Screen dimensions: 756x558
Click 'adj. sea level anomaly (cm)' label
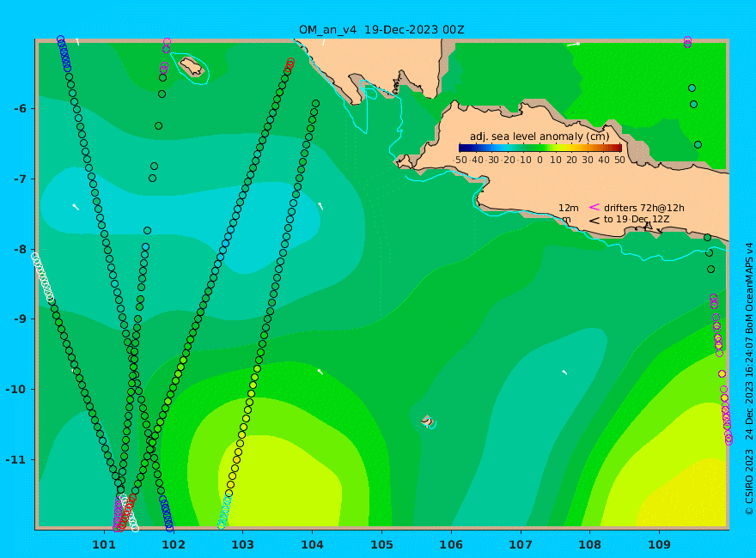point(540,136)
